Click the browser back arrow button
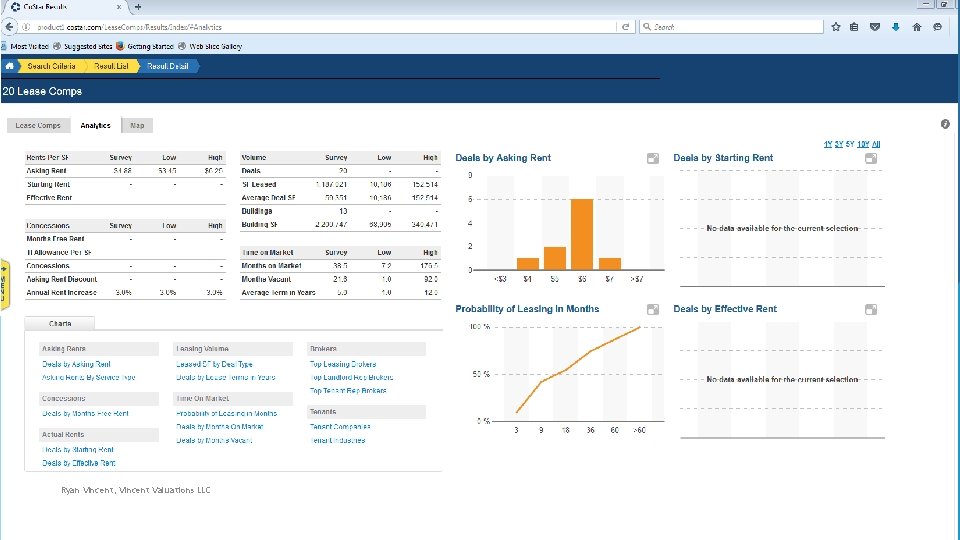Screen dimensions: 960x540 pyautogui.click(x=9, y=27)
